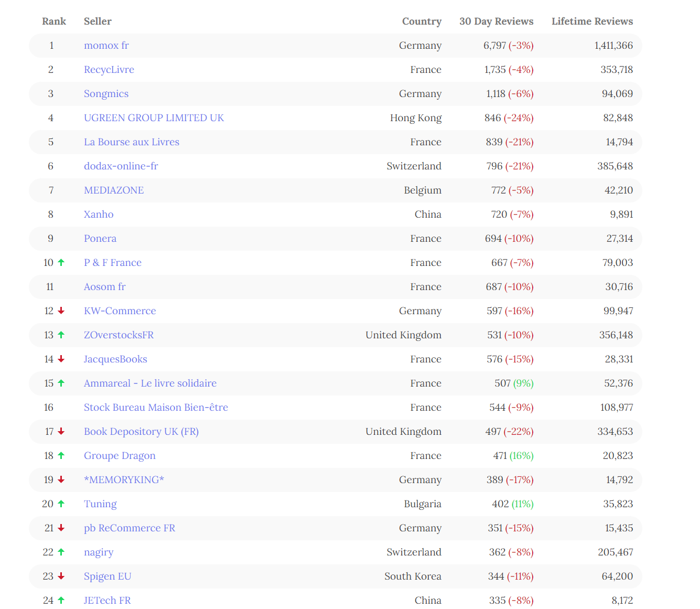
Task: Select lifetime reviews value 205,467
Action: [616, 552]
